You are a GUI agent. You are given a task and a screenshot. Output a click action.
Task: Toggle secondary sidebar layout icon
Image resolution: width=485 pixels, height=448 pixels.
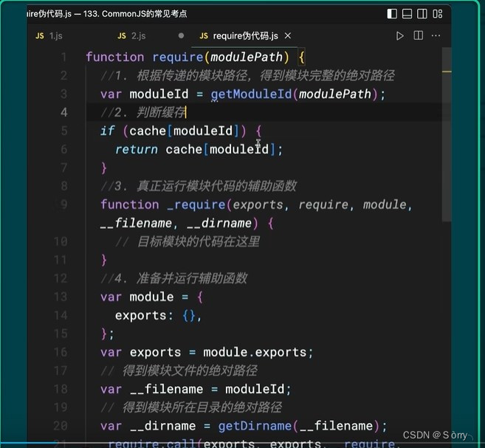coord(422,14)
